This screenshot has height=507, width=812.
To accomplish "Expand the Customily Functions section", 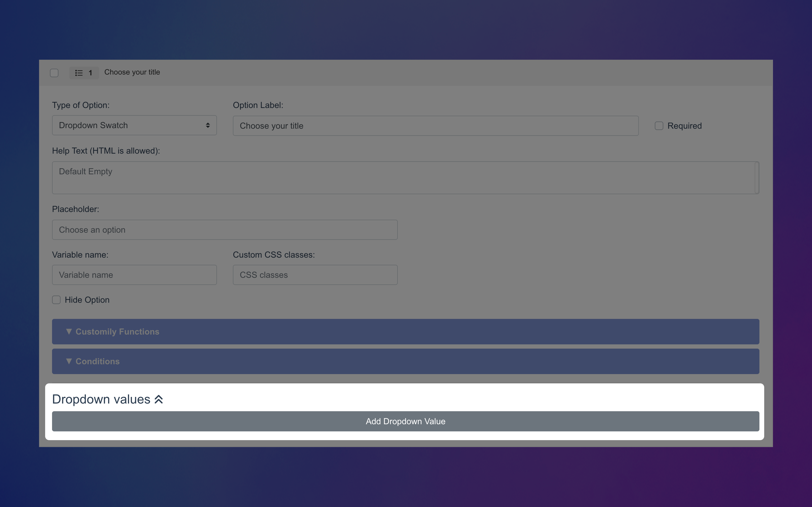I will coord(405,332).
